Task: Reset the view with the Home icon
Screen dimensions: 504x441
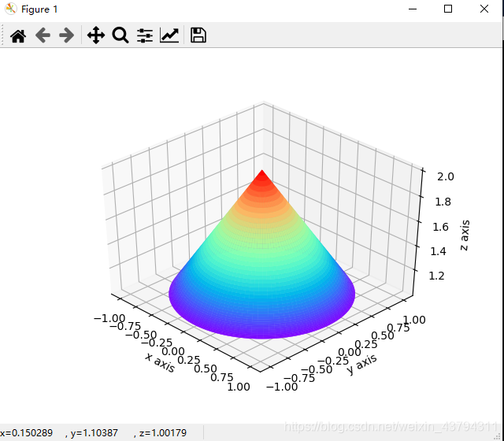Action: pyautogui.click(x=18, y=35)
